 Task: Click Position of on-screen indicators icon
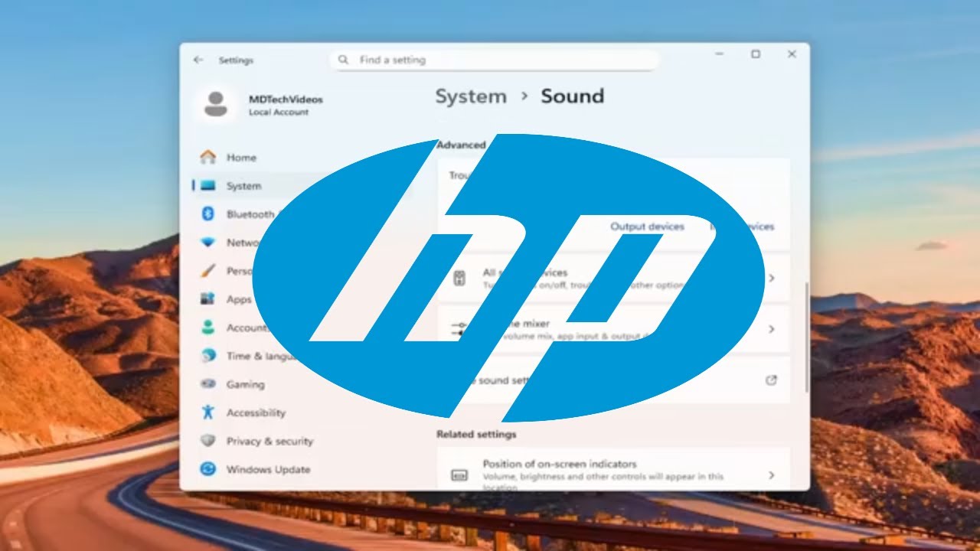click(x=459, y=475)
